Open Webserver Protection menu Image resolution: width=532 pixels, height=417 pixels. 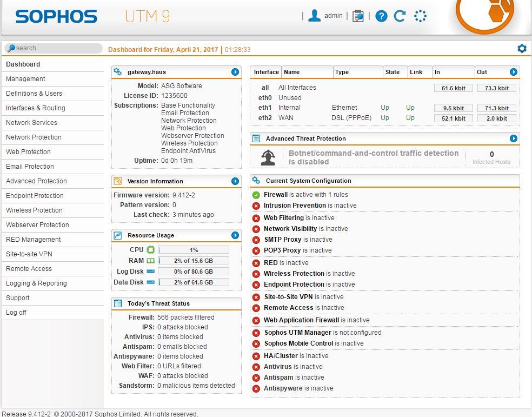click(52, 224)
